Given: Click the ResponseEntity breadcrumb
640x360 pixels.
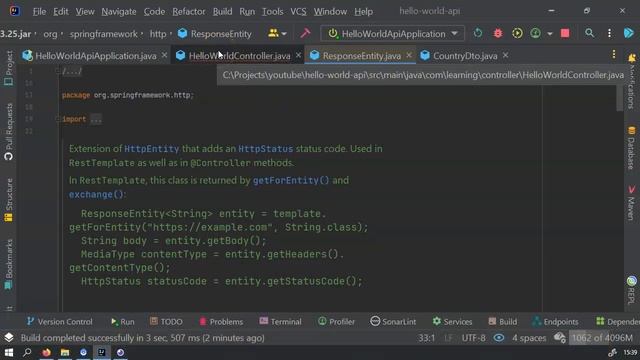Looking at the screenshot, I should tap(215, 34).
